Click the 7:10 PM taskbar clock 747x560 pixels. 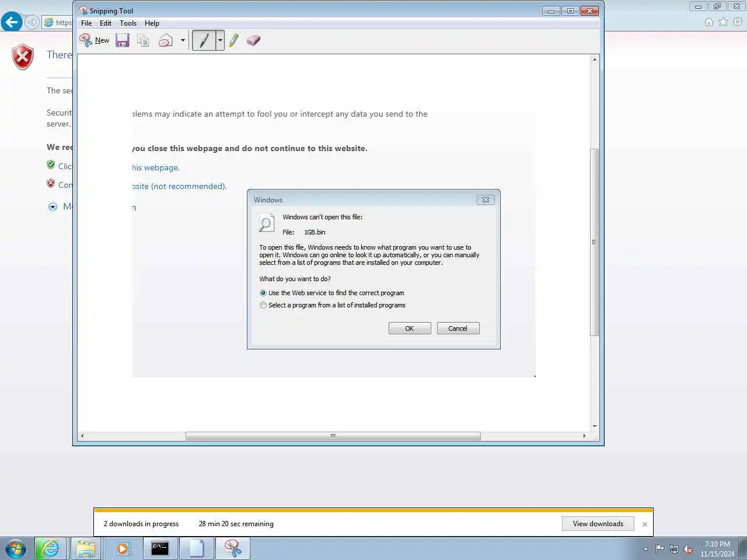click(x=717, y=549)
